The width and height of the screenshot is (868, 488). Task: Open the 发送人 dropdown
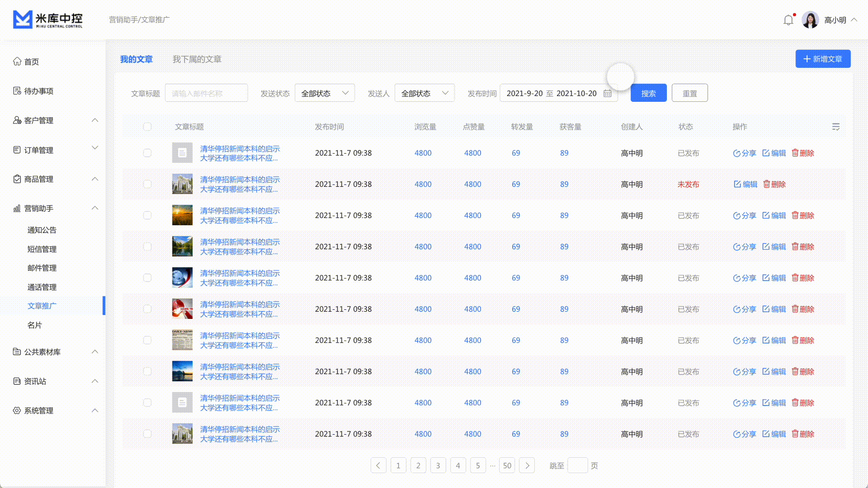click(424, 93)
